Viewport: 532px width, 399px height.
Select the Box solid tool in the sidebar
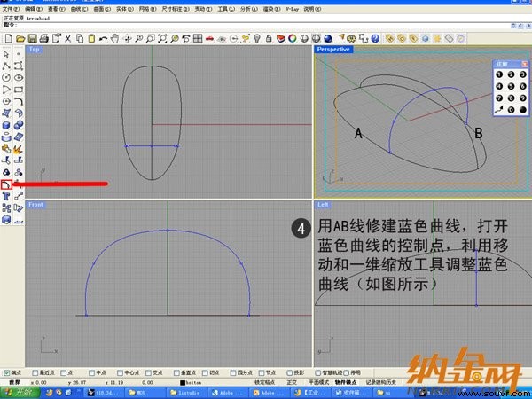pyautogui.click(x=6, y=125)
